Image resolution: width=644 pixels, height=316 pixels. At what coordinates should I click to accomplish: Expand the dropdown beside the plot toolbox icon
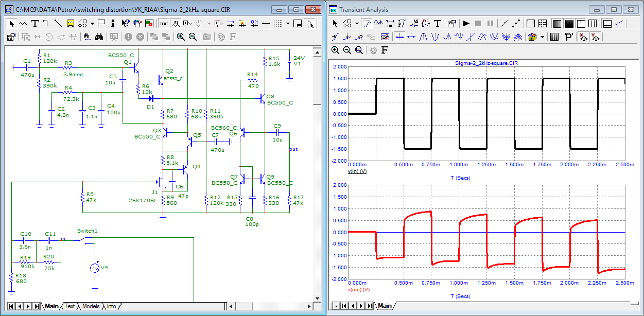(542, 37)
